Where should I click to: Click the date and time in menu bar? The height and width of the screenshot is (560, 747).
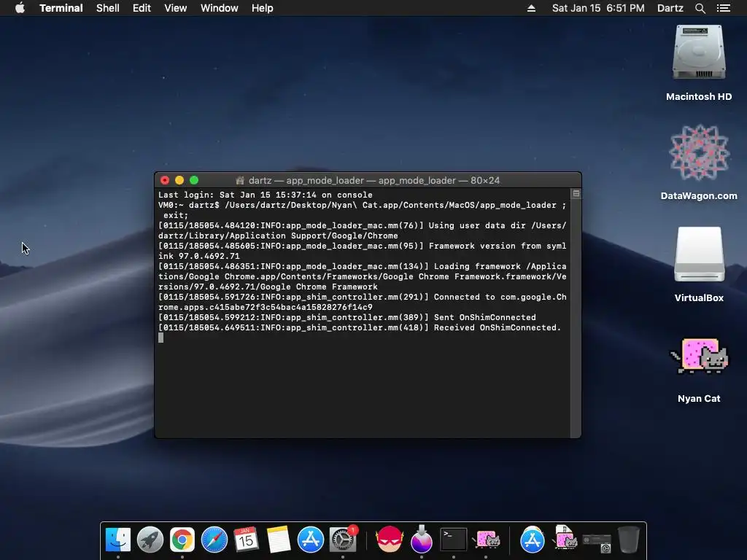[x=598, y=8]
